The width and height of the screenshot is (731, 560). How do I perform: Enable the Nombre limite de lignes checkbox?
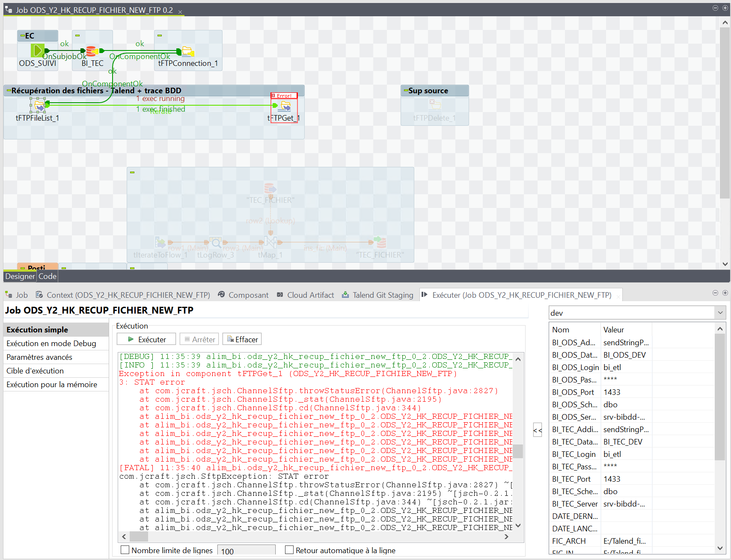coord(125,550)
